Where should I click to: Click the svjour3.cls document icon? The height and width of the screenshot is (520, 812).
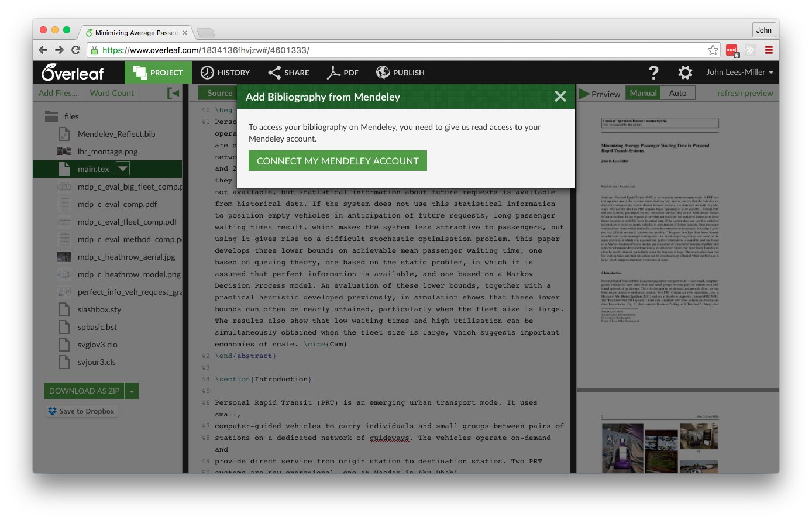pyautogui.click(x=64, y=362)
